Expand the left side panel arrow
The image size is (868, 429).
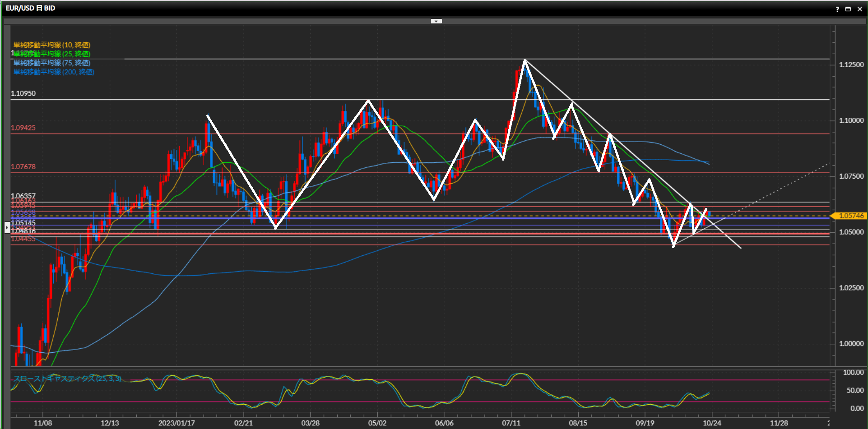7,227
